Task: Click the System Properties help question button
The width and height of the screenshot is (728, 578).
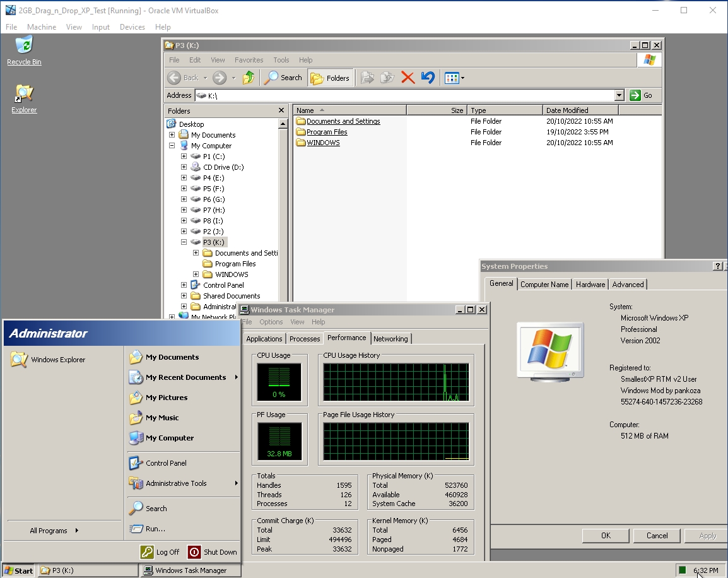Action: pos(718,266)
